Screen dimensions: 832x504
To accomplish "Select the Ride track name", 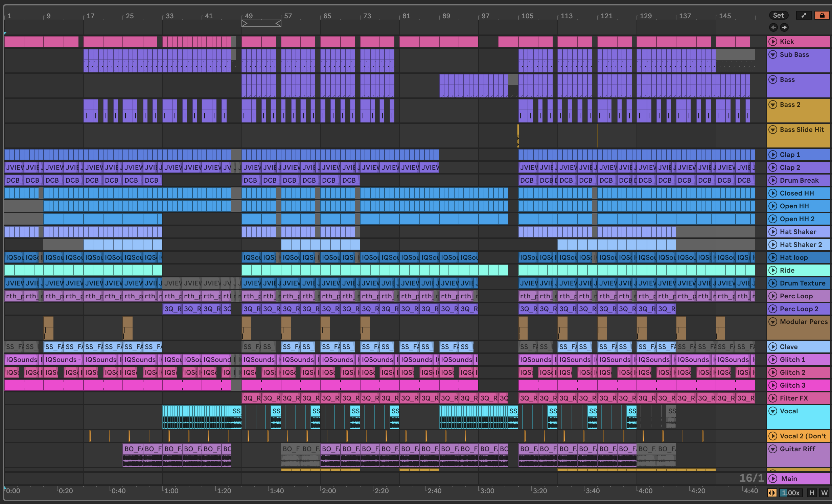I will [787, 270].
